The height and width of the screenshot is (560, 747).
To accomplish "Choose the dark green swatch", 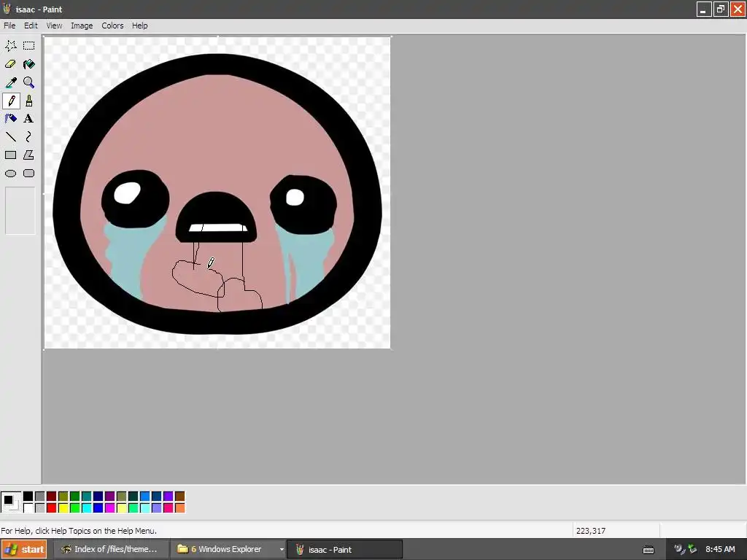I will 75,496.
